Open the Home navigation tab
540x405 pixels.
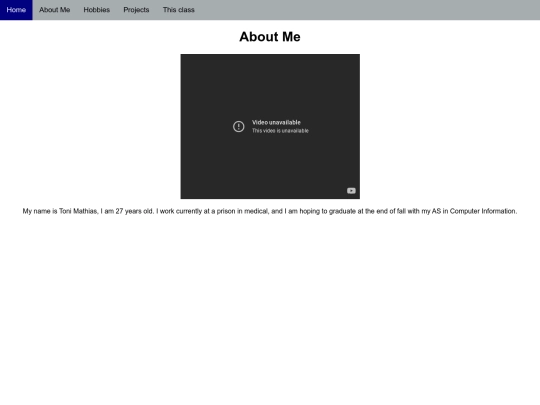pos(16,10)
